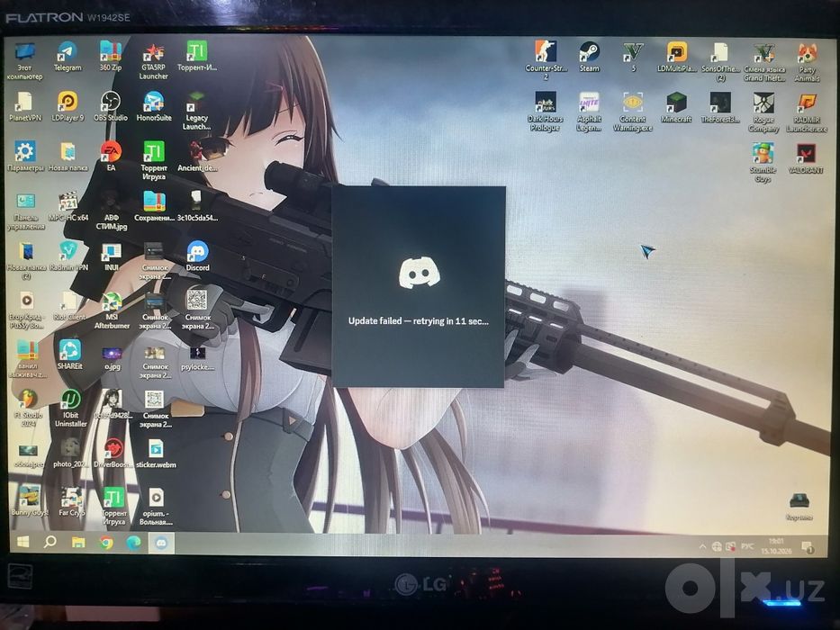Image resolution: width=840 pixels, height=630 pixels.
Task: Click the Content Warning.exe shortcut
Action: (x=633, y=112)
